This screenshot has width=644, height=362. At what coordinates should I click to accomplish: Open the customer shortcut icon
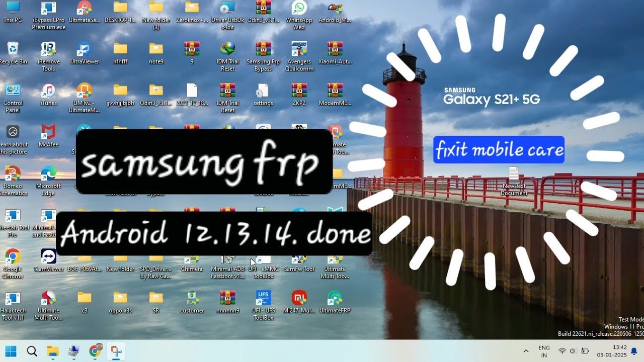click(192, 302)
